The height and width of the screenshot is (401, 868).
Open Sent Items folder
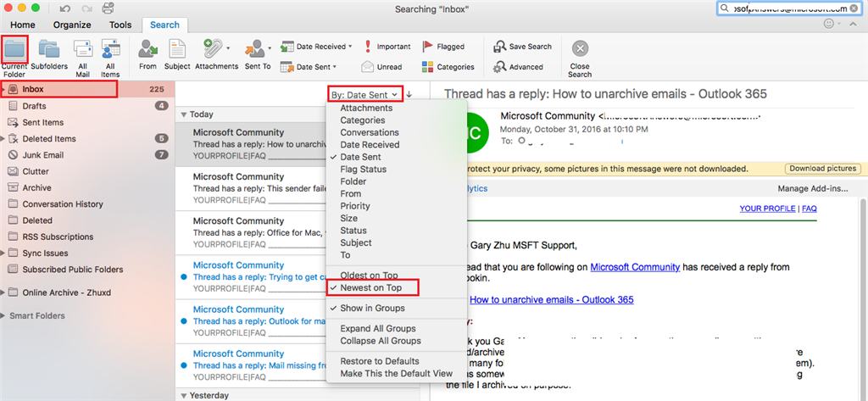click(x=43, y=122)
